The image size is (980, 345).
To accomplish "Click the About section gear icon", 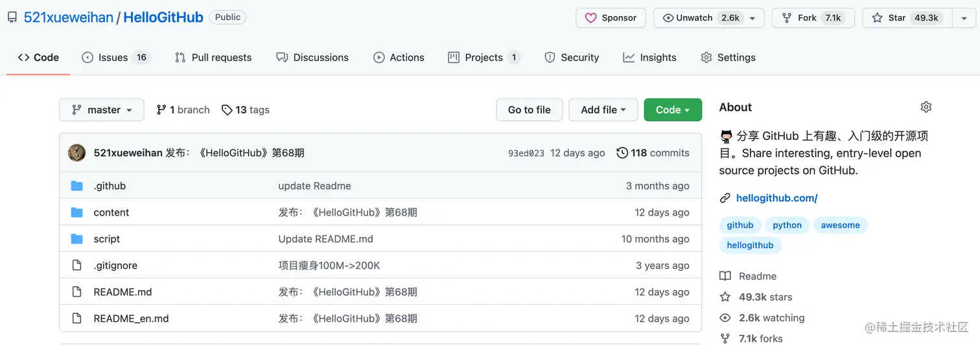I will (926, 107).
